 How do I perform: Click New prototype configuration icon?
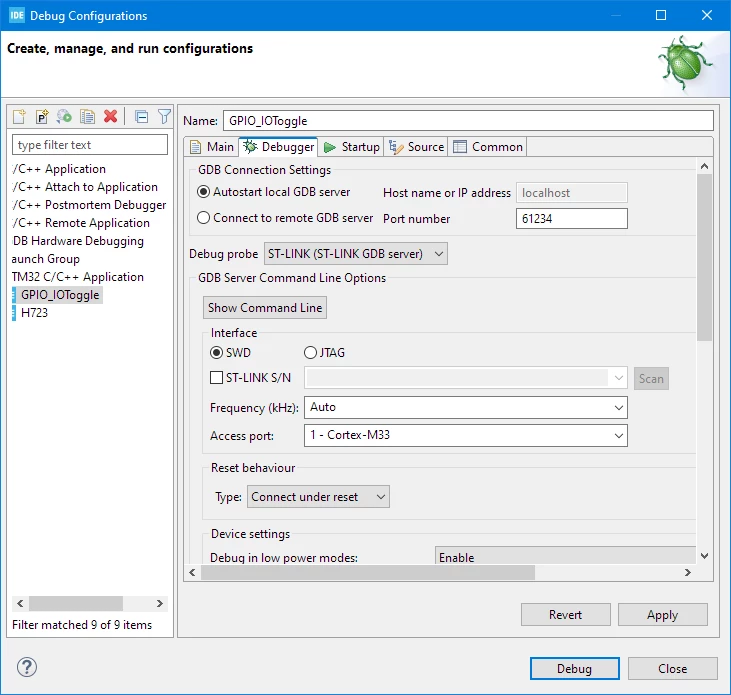(42, 117)
